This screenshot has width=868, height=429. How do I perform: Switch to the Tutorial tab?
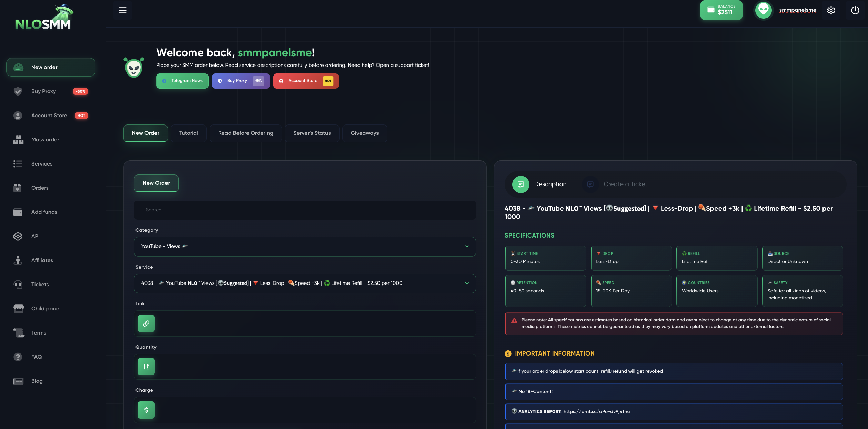[189, 133]
